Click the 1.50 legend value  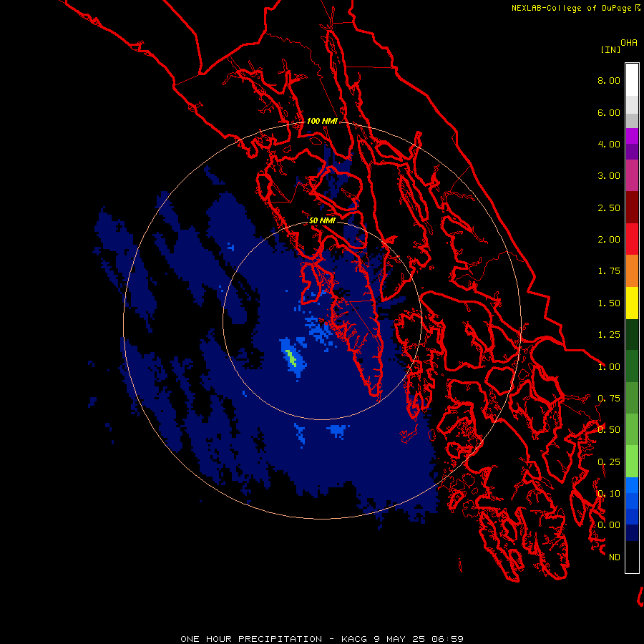click(609, 303)
